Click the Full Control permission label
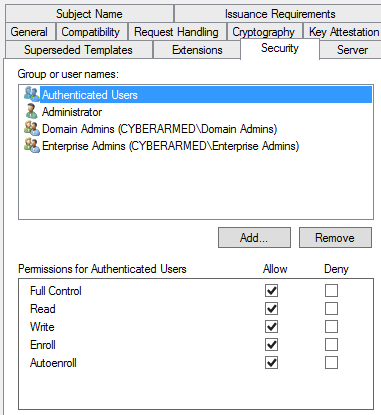381x415 pixels. 56,291
